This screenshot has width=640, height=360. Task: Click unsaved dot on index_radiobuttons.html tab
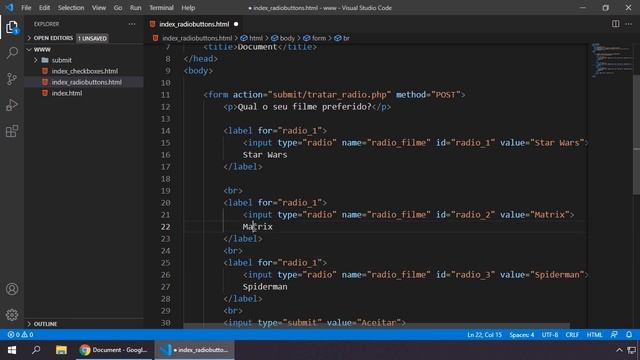[x=236, y=24]
